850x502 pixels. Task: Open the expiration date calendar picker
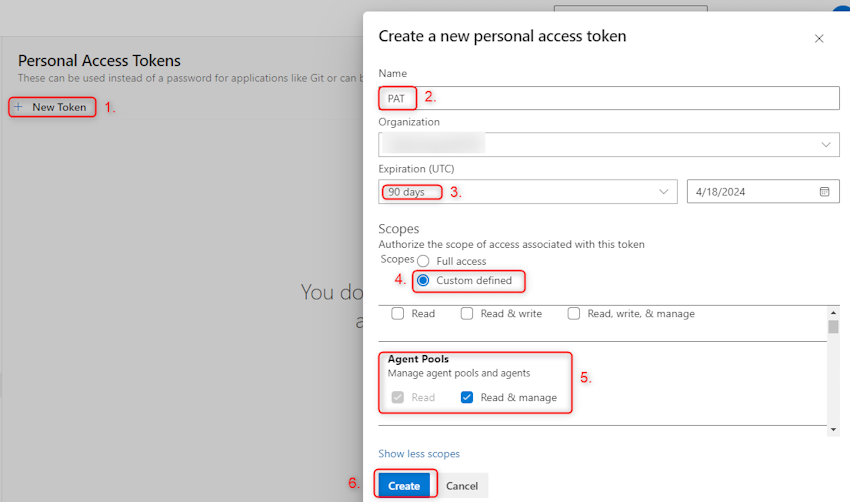[x=824, y=192]
